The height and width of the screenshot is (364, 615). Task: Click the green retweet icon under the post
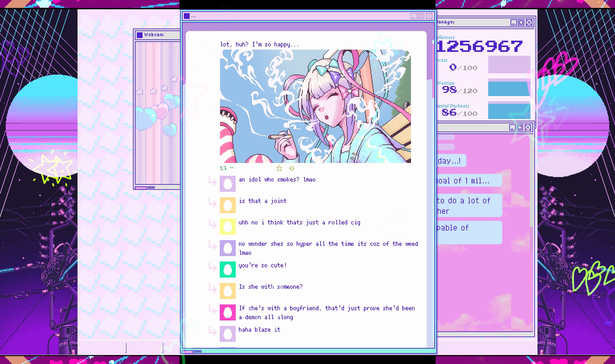pyautogui.click(x=223, y=168)
